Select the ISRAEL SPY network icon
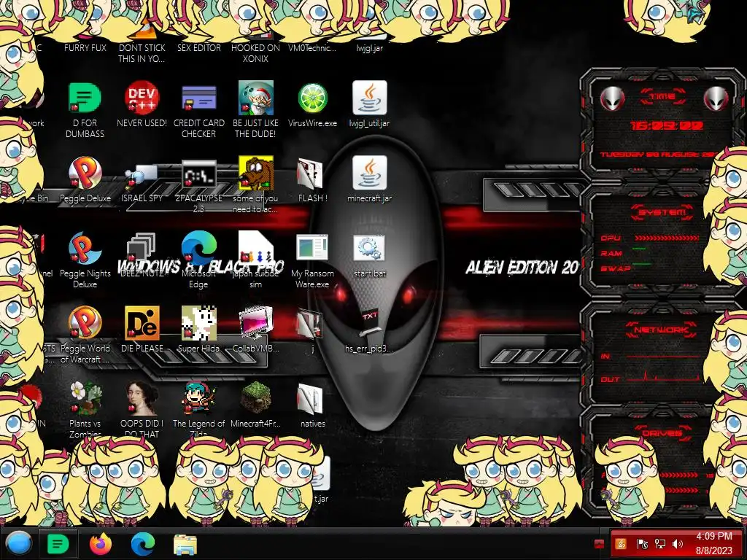 point(142,175)
